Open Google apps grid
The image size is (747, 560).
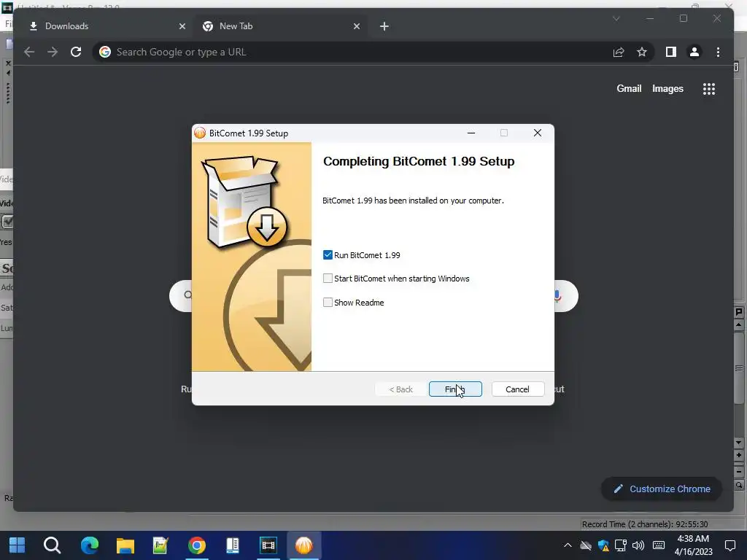click(709, 88)
